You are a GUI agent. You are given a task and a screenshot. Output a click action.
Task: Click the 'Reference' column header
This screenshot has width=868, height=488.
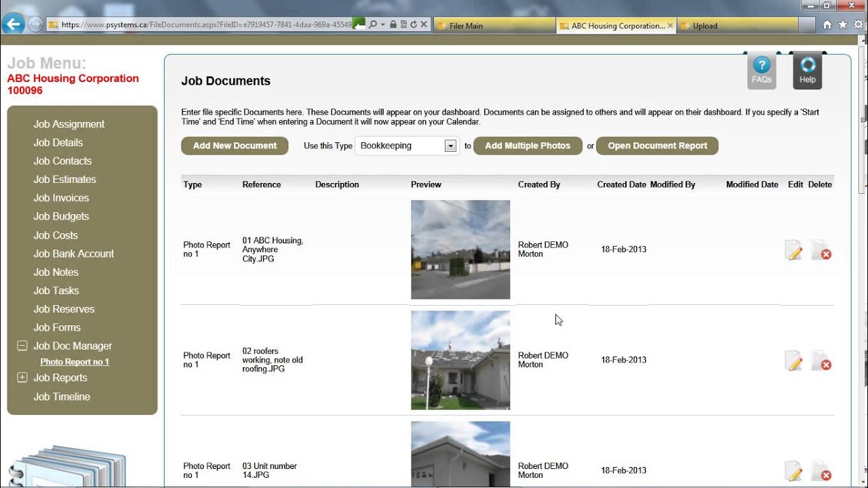[x=261, y=184]
